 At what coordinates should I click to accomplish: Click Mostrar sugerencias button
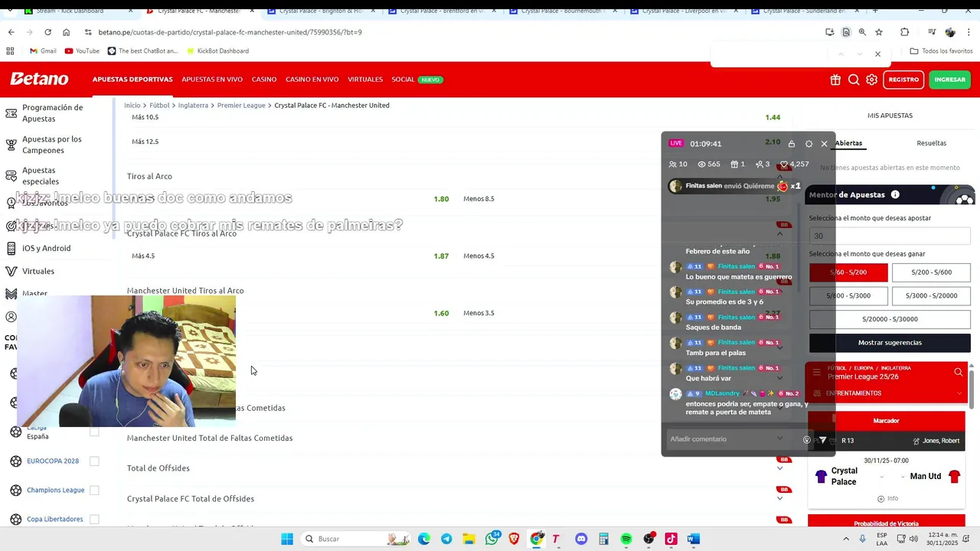[890, 343]
